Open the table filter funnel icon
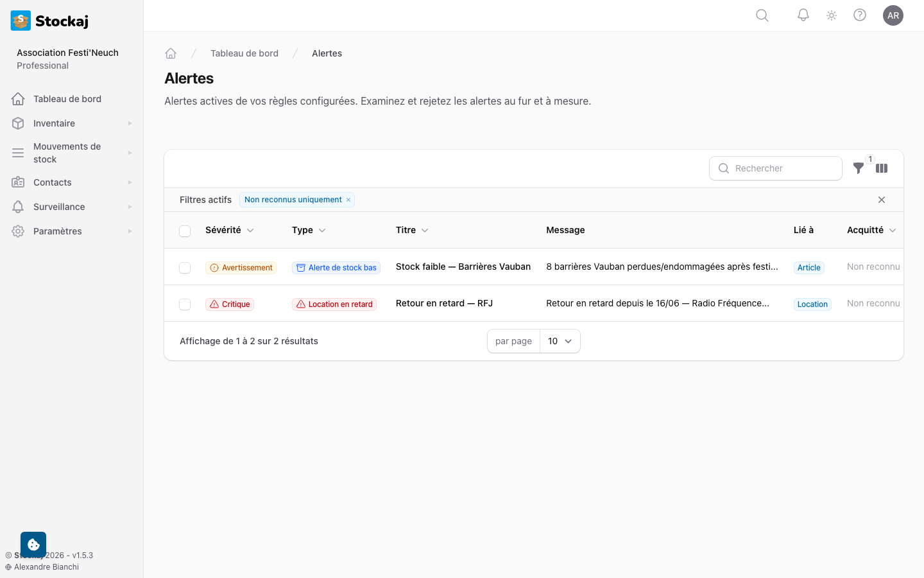 click(x=859, y=168)
